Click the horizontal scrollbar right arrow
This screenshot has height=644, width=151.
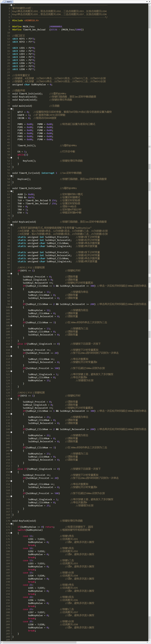pyautogui.click(x=147, y=642)
